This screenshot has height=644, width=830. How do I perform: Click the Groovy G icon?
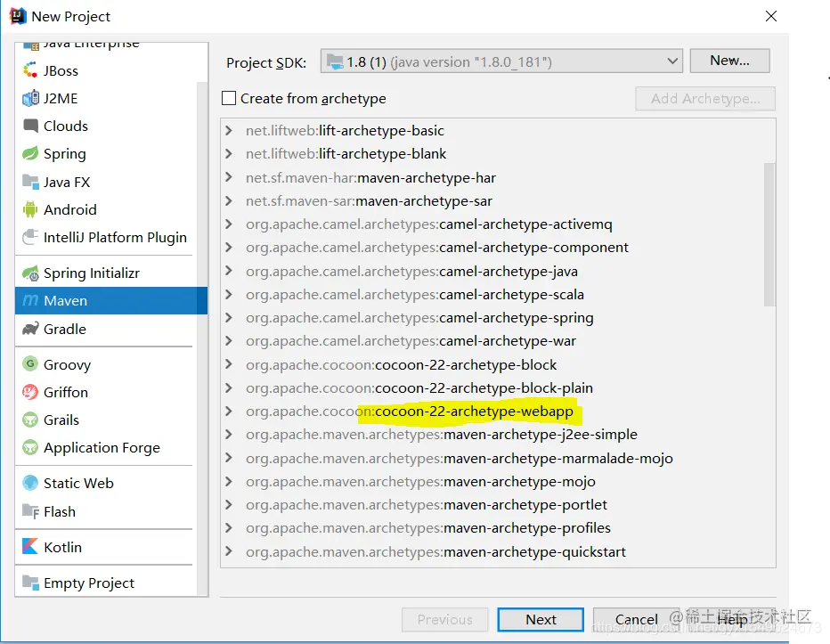point(30,364)
